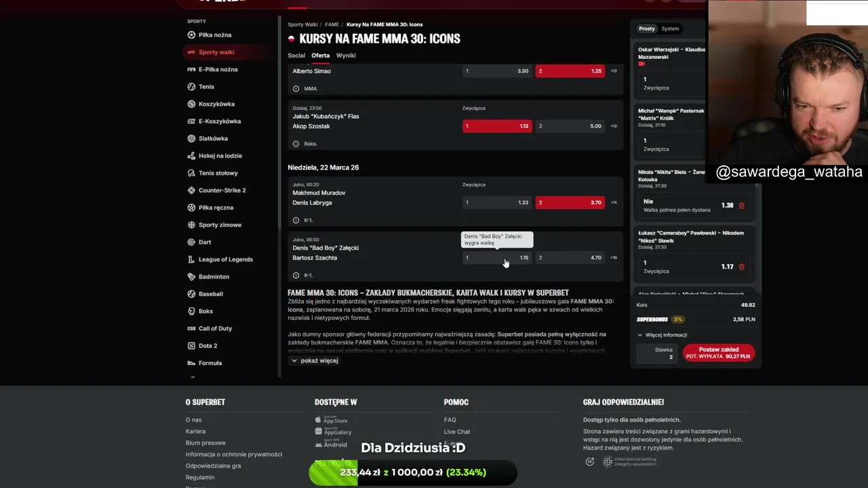Image resolution: width=868 pixels, height=488 pixels.
Task: Select Bartosz Szachta at odds 4.70
Action: pyautogui.click(x=570, y=258)
